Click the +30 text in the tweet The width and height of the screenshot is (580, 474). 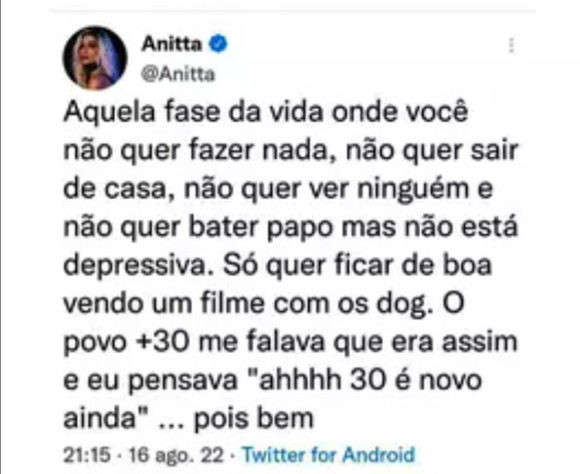[163, 342]
